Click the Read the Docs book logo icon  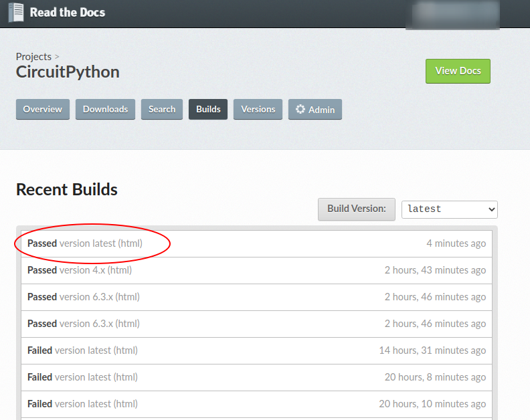(16, 12)
